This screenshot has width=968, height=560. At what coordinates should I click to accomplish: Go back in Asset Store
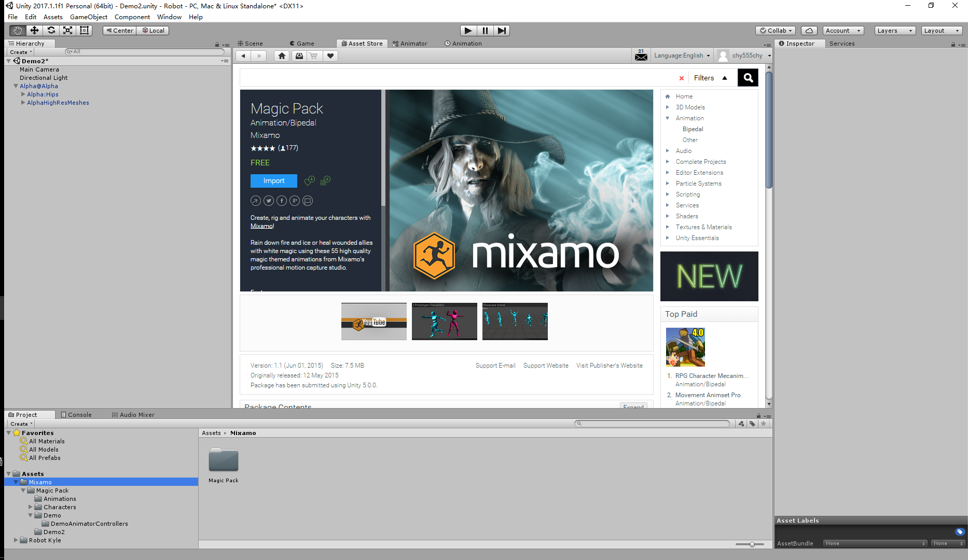(243, 56)
